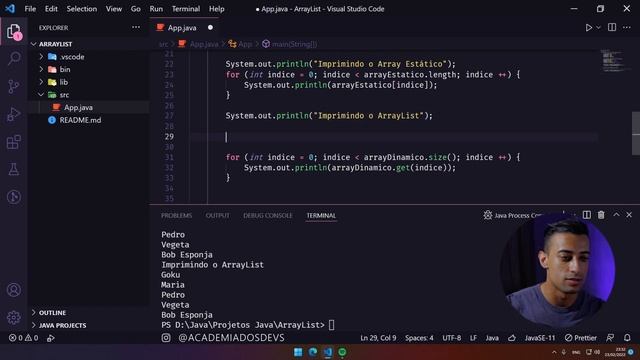The image size is (640, 360).
Task: Split the editor to the right
Action: click(x=612, y=27)
